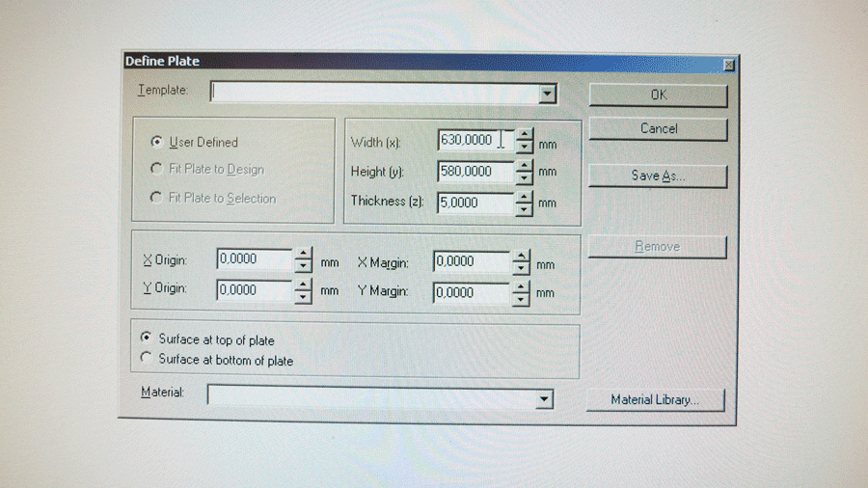868x488 pixels.
Task: Decrease Y Margin with down arrow
Action: tap(521, 299)
